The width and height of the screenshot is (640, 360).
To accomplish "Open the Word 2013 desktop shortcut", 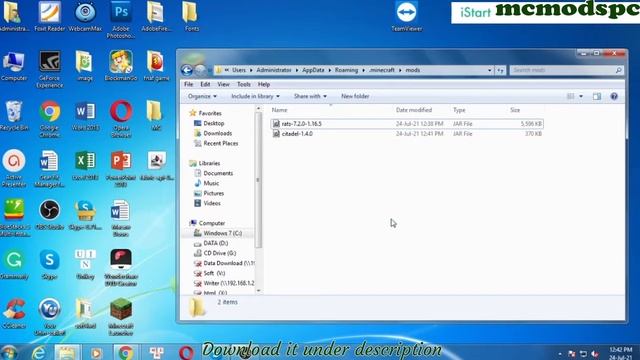I will pyautogui.click(x=85, y=116).
